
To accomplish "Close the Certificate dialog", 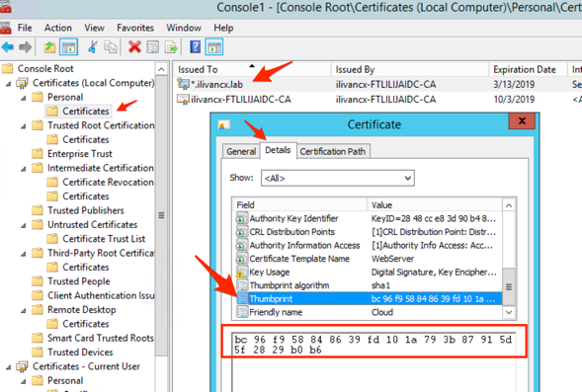I will point(522,120).
